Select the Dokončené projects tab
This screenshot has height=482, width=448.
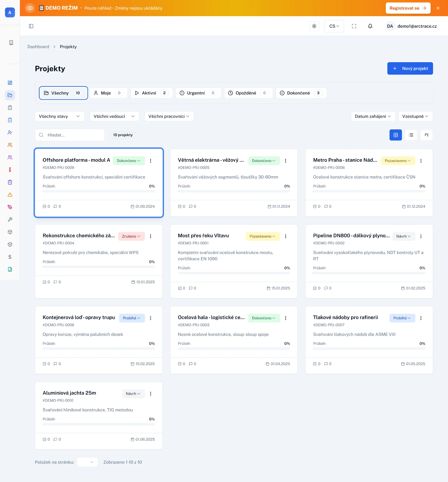point(301,93)
